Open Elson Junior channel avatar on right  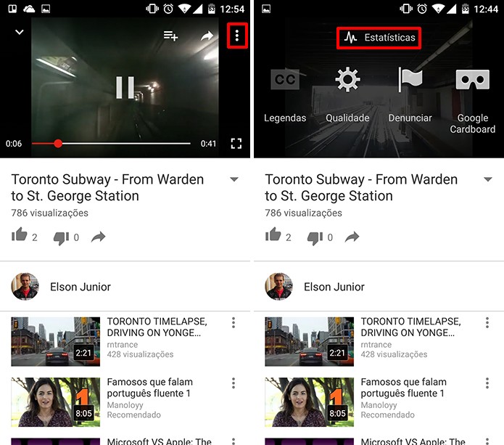279,286
